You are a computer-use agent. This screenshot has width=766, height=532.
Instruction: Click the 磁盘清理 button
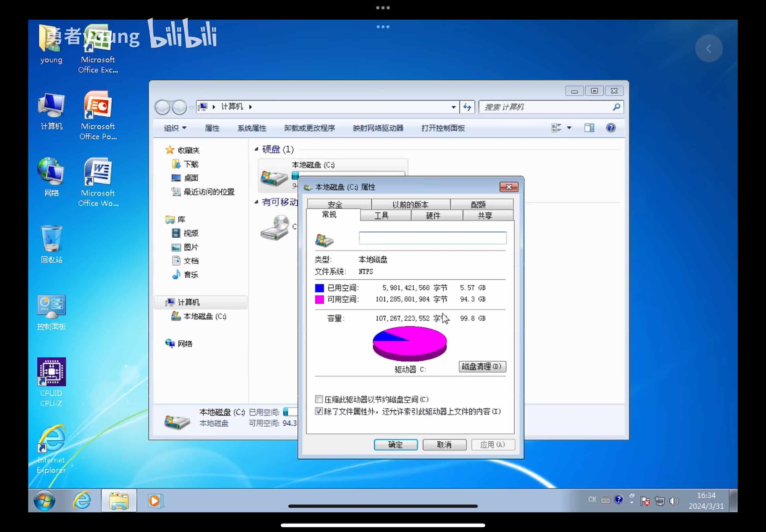click(482, 366)
